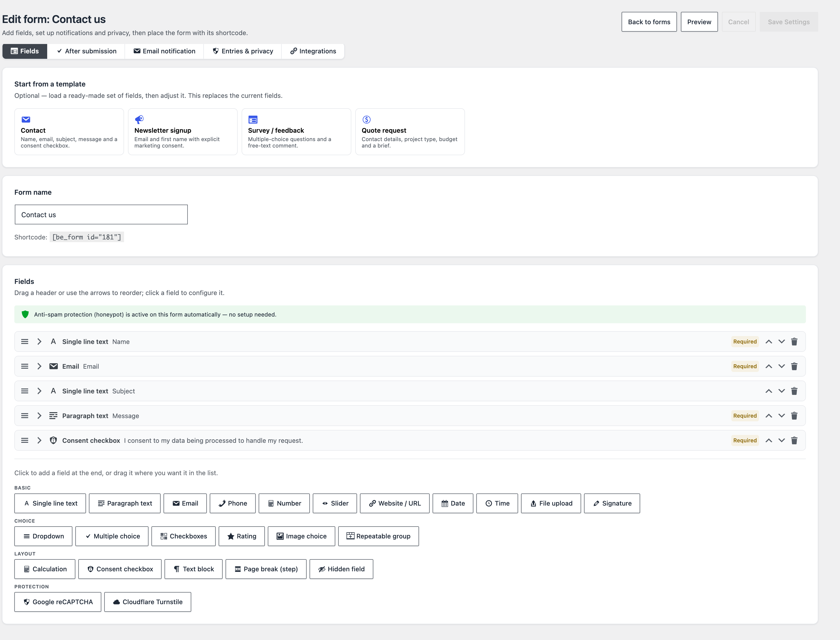
Task: Click the envelope icon in the Email field row
Action: [53, 366]
